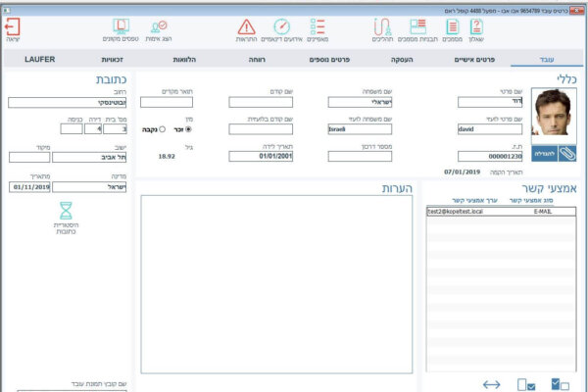Click the country field containing ישראל
The height and width of the screenshot is (392, 588).
tap(89, 187)
